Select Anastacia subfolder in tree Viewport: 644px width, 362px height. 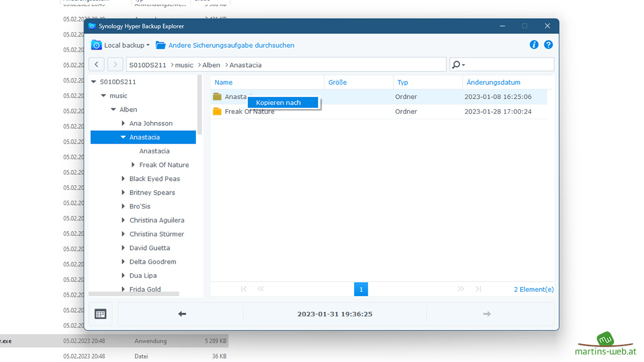(x=155, y=151)
